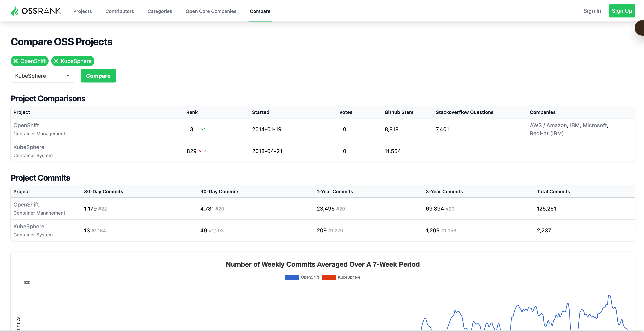644x332 pixels.
Task: Click the dropdown caret arrow
Action: [67, 76]
